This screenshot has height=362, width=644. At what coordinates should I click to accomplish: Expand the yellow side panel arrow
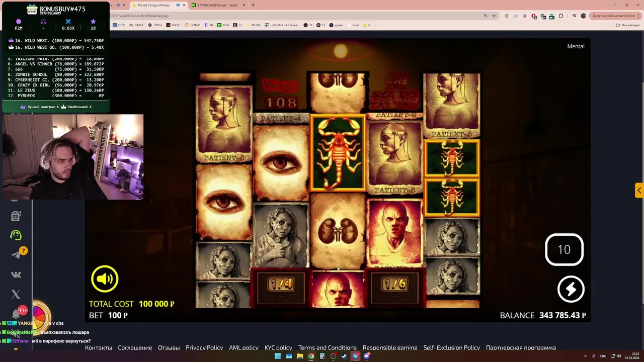[639, 190]
